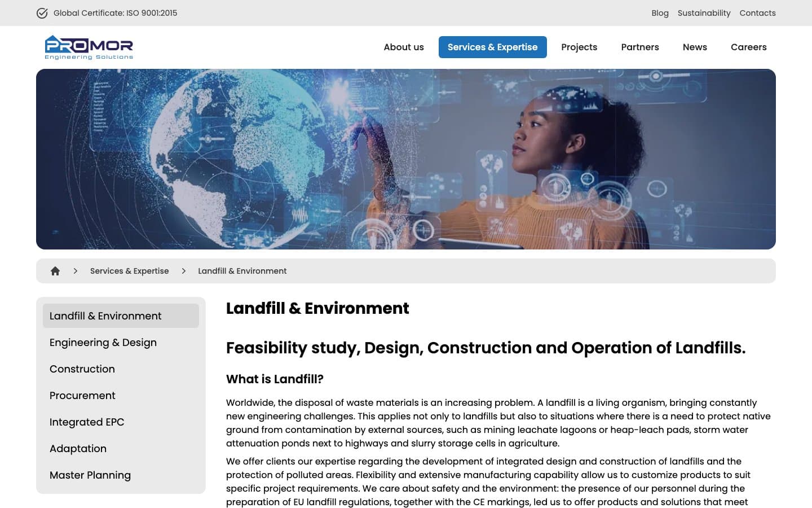Screen dimensions: 812x508
Task: Click the home icon in the breadcrumb
Action: point(55,271)
